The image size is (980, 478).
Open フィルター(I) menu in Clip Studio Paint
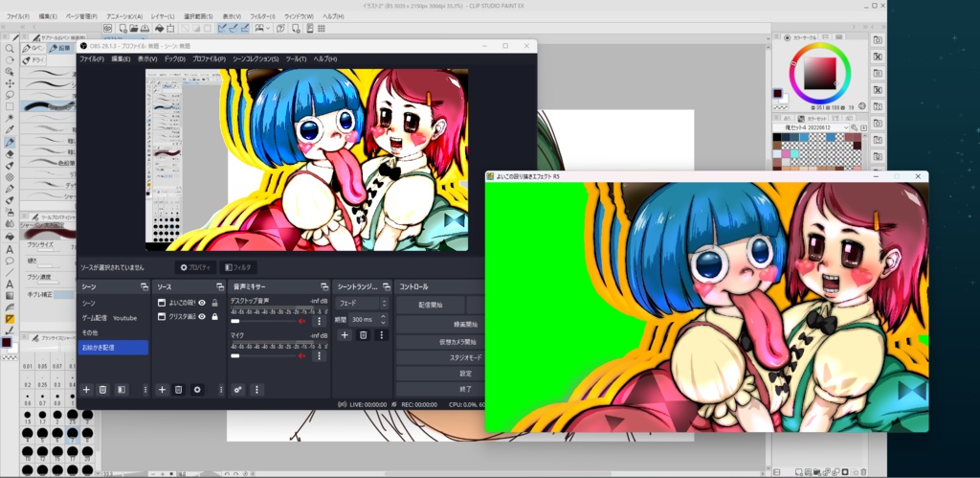point(262,16)
